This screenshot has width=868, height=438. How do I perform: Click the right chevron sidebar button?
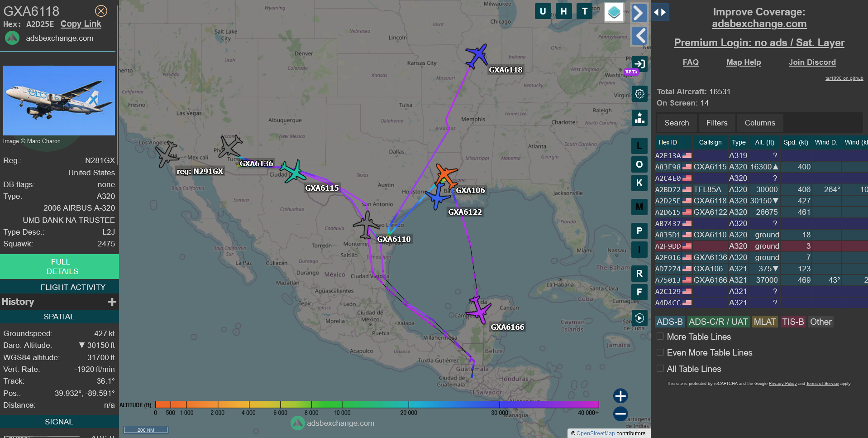click(x=639, y=13)
